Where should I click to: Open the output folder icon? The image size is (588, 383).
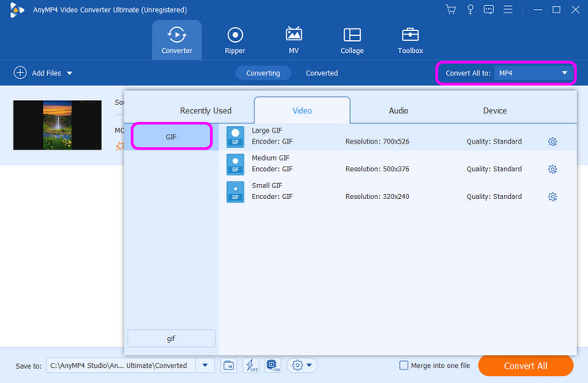pyautogui.click(x=228, y=365)
